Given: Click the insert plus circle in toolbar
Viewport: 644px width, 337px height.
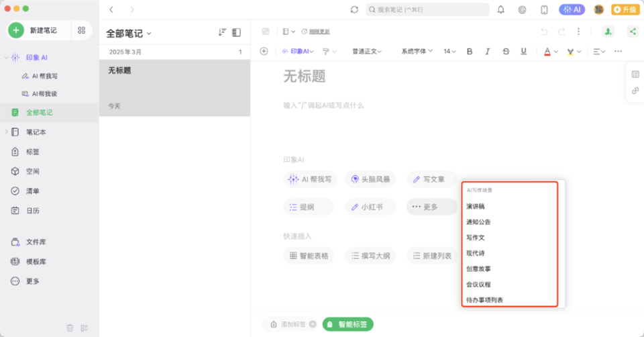Looking at the screenshot, I should 264,52.
